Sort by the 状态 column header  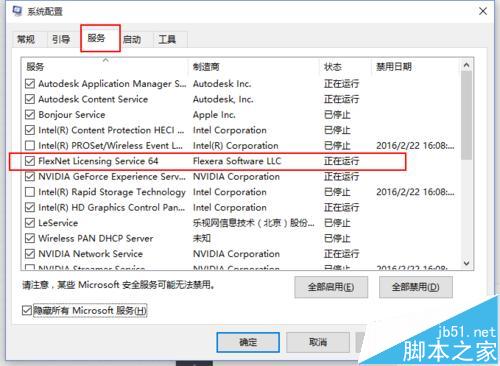345,67
